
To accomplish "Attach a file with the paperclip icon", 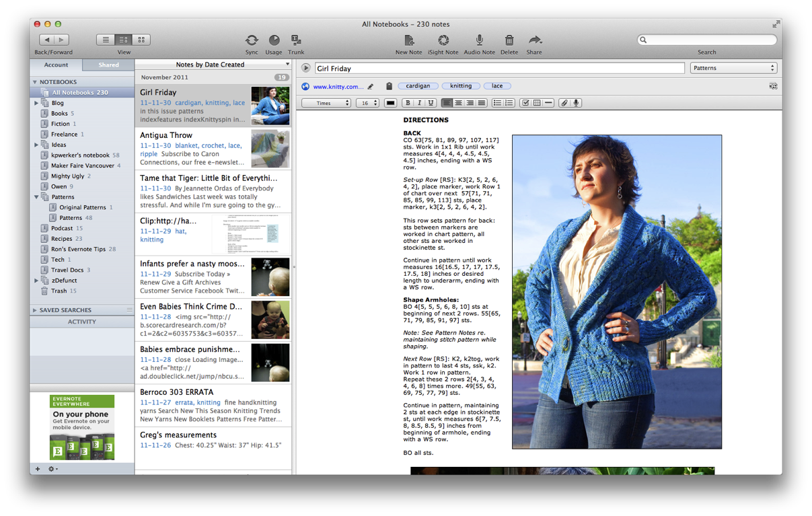I will click(564, 103).
